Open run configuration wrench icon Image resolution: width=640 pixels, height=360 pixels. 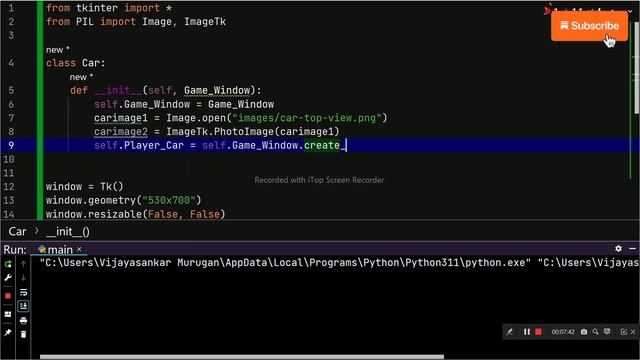8,278
